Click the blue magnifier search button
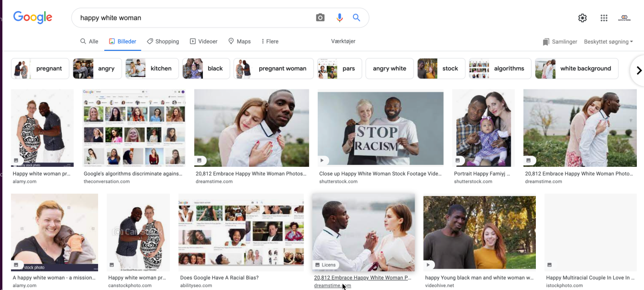The height and width of the screenshot is (290, 644). pos(356,18)
